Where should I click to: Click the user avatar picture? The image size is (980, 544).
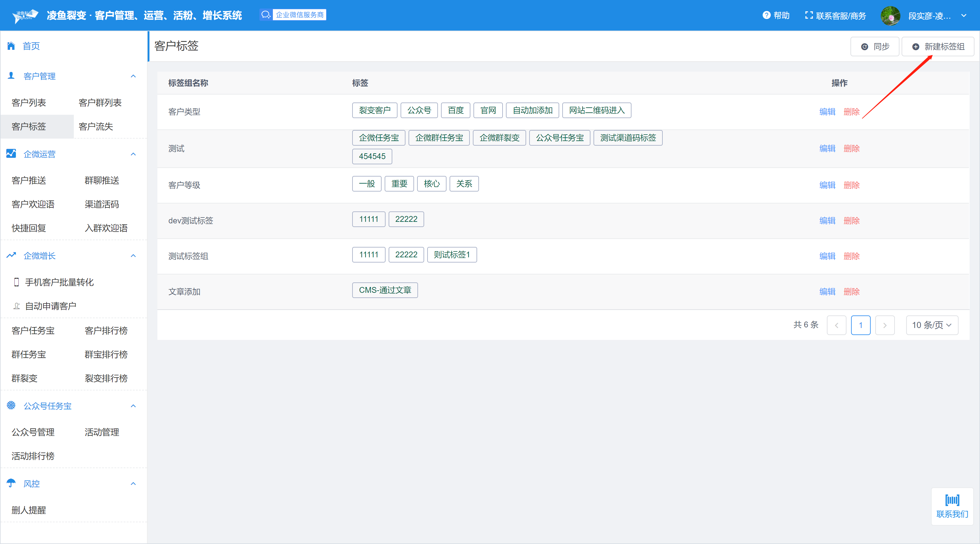pyautogui.click(x=890, y=16)
